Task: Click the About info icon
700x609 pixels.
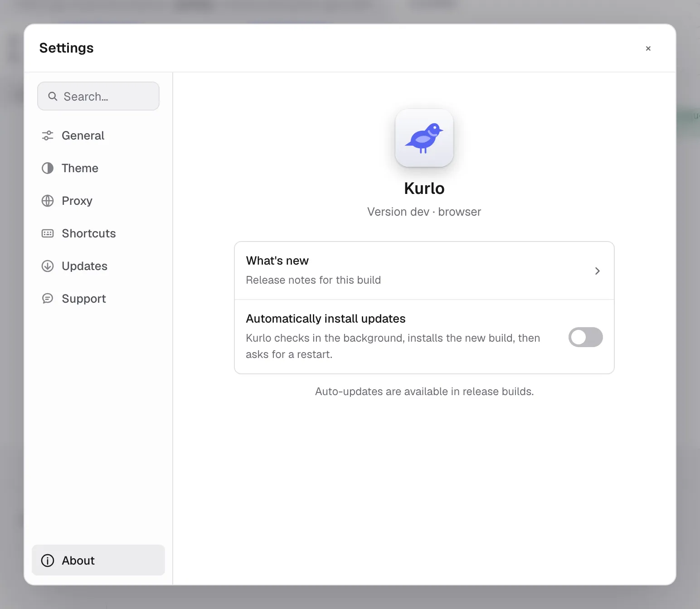Action: coord(48,561)
